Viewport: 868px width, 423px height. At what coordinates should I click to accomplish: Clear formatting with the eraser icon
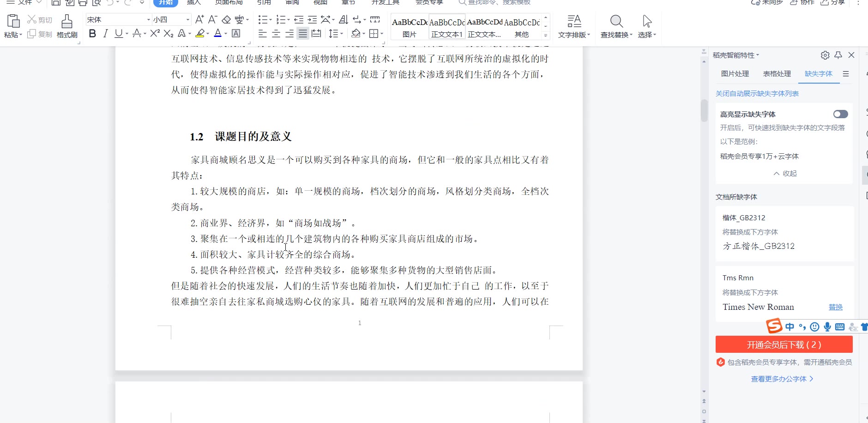coord(226,19)
